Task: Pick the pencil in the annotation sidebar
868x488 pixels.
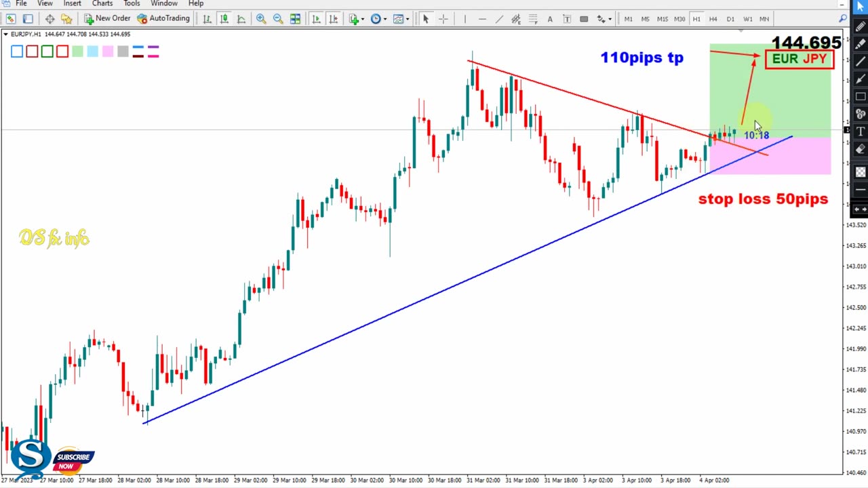Action: coord(861,26)
